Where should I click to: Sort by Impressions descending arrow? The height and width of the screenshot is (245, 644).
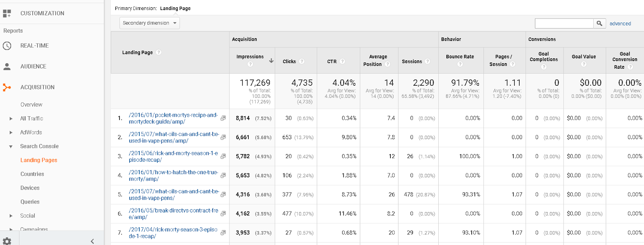coord(271,61)
